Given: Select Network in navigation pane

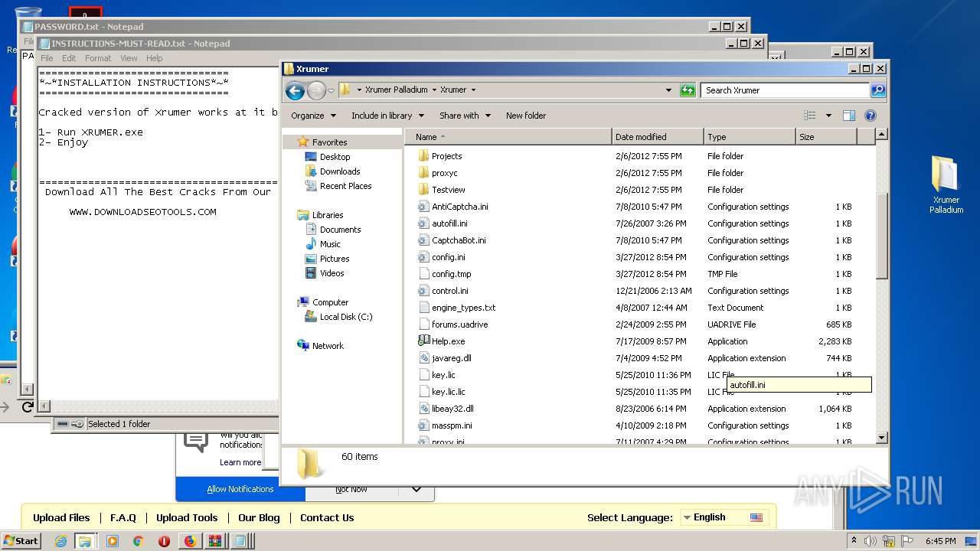Looking at the screenshot, I should (x=328, y=346).
